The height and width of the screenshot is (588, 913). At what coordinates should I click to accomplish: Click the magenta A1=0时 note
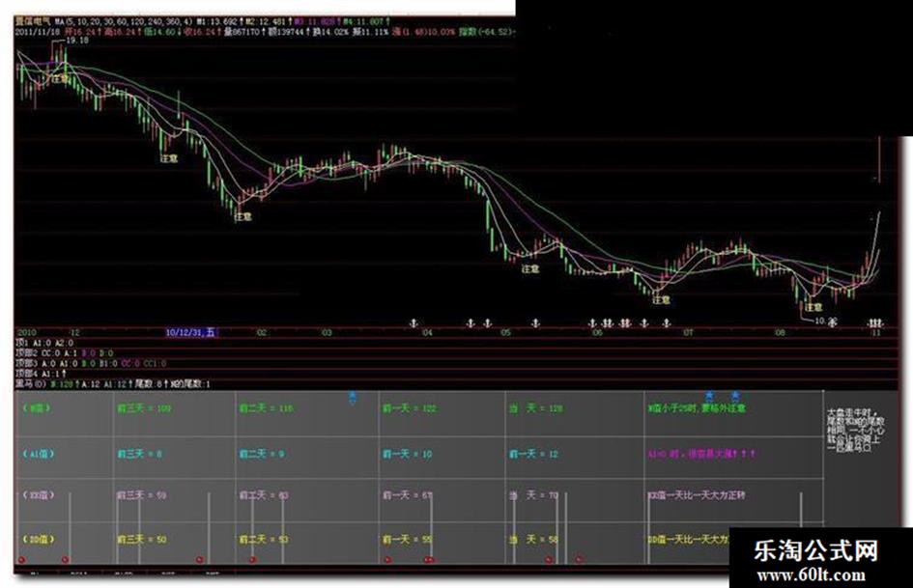coord(701,454)
